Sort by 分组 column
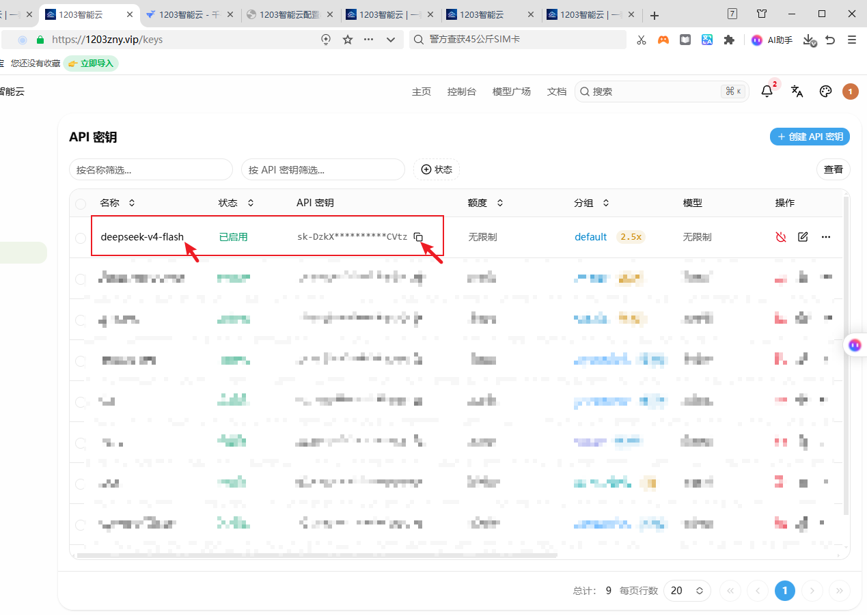The width and height of the screenshot is (867, 616). click(x=592, y=203)
